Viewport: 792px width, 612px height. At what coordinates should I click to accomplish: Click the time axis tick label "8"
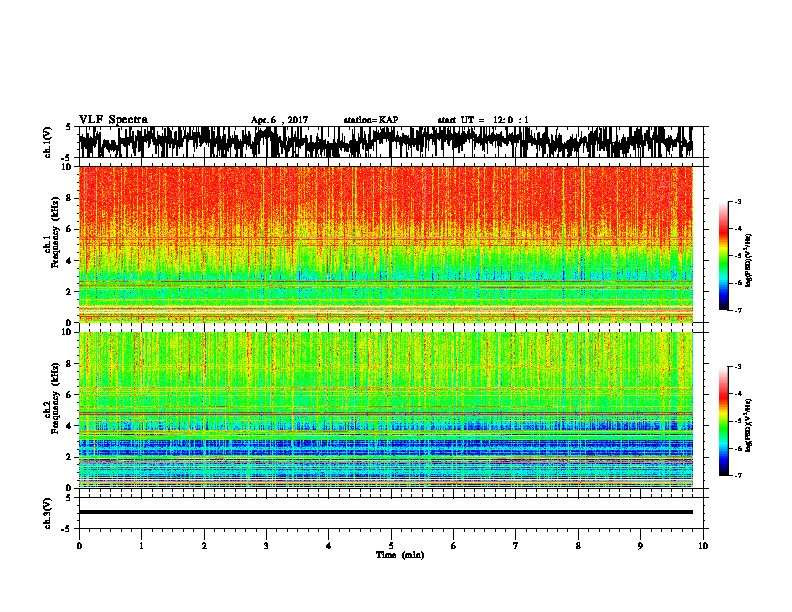(578, 546)
